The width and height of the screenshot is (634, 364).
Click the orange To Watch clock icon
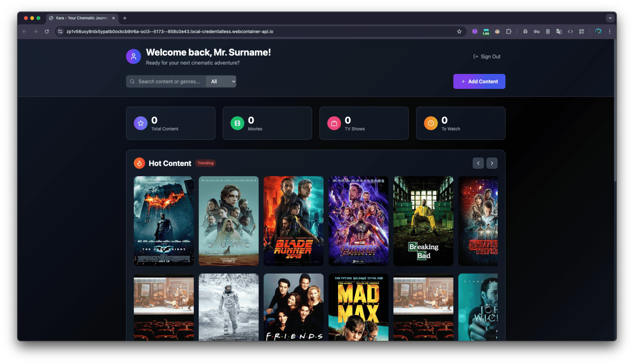(x=431, y=123)
